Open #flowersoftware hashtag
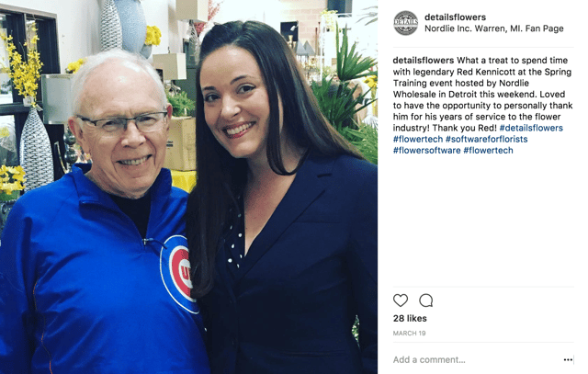This screenshot has height=374, width=588. tap(426, 151)
